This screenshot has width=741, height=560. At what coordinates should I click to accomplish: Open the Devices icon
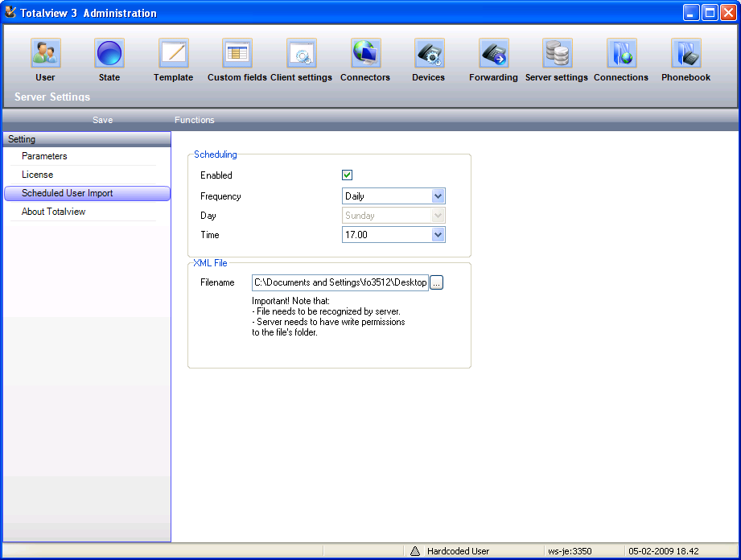pos(430,53)
